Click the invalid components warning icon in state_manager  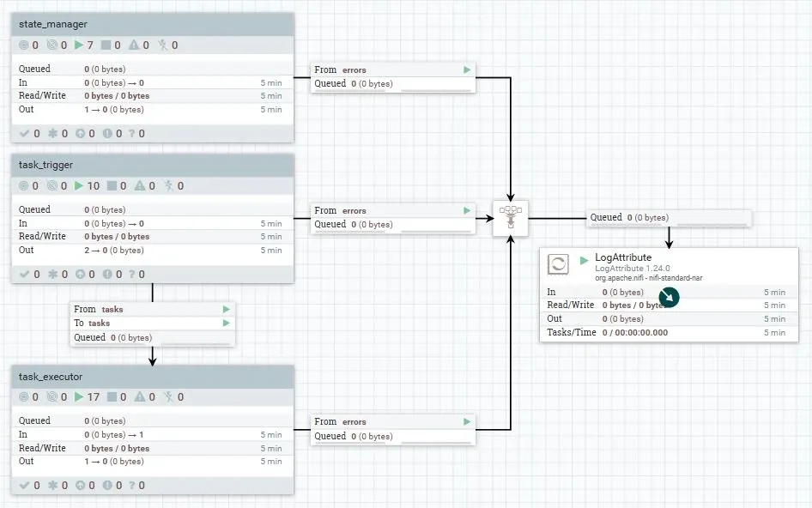134,45
